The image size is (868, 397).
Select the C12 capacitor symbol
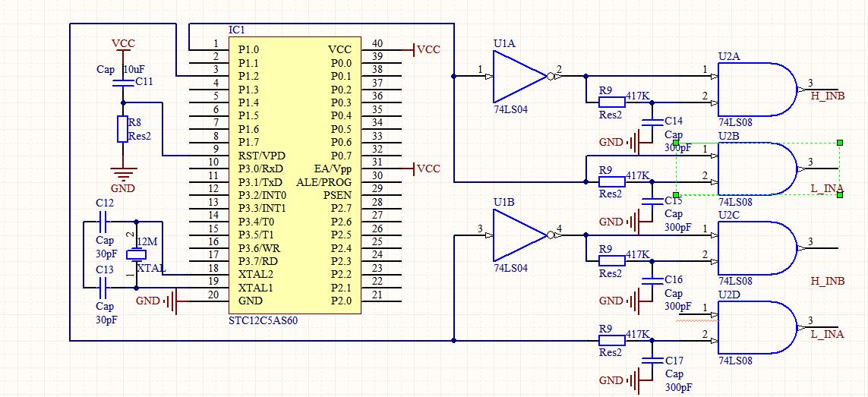[105, 222]
